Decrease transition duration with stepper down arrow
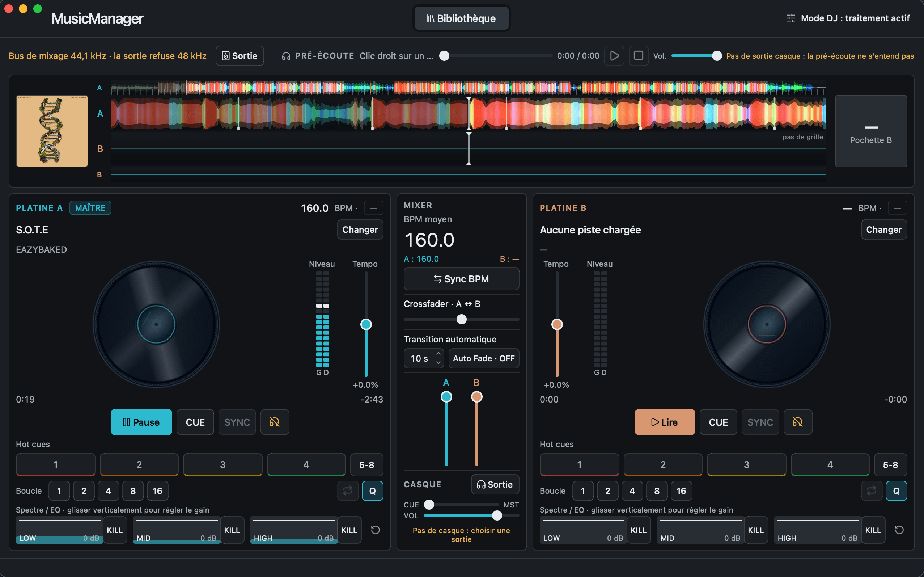924x577 pixels. pyautogui.click(x=438, y=363)
